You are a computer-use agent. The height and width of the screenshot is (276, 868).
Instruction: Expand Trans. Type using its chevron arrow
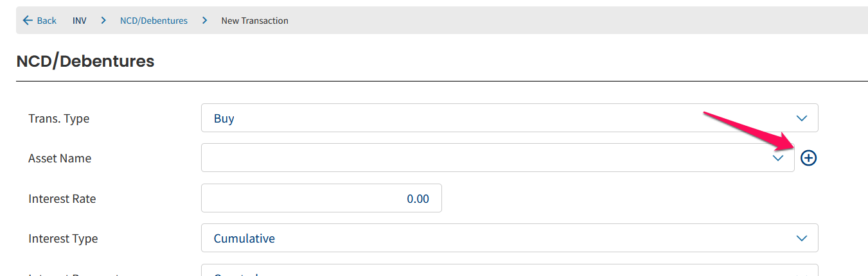(x=801, y=118)
